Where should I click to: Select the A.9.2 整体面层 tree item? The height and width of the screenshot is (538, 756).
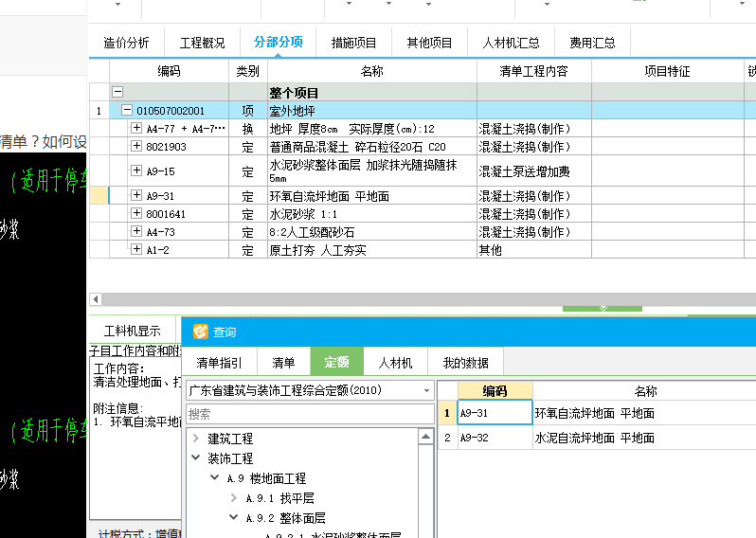(x=285, y=518)
